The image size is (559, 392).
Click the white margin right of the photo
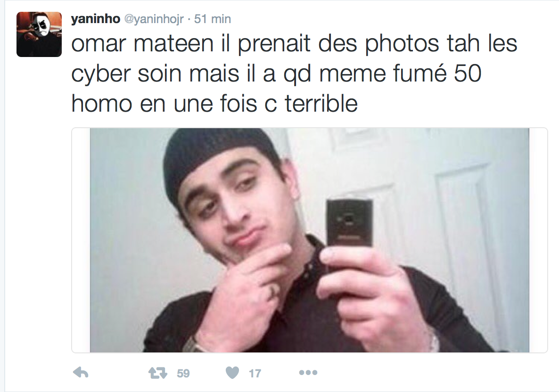pos(538,240)
